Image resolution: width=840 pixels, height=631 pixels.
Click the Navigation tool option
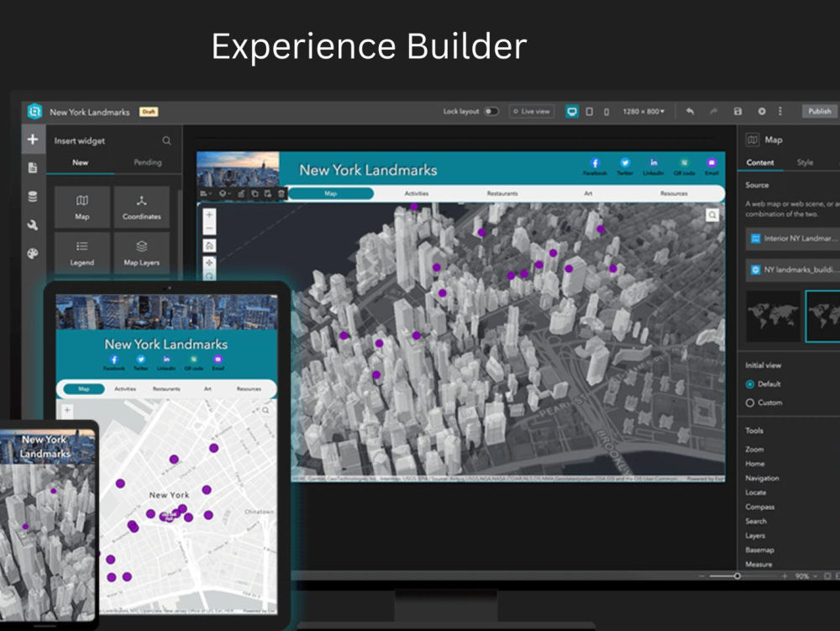pyautogui.click(x=762, y=478)
